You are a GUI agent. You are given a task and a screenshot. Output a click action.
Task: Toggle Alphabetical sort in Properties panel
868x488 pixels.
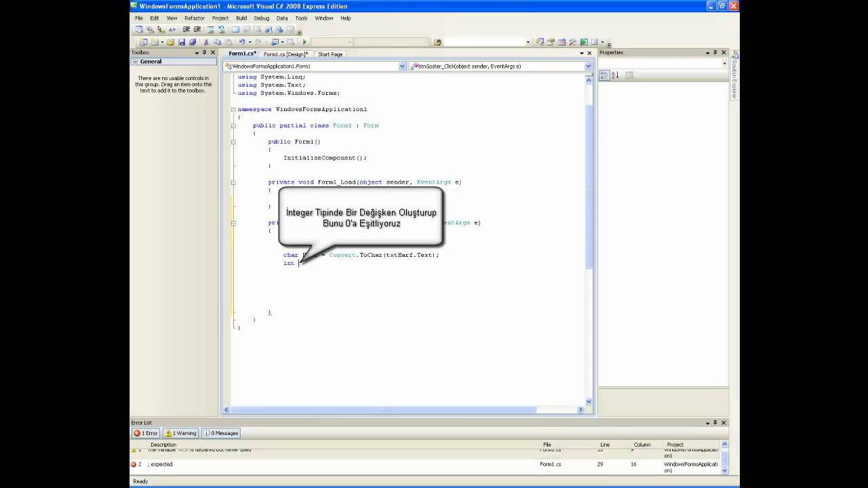615,75
